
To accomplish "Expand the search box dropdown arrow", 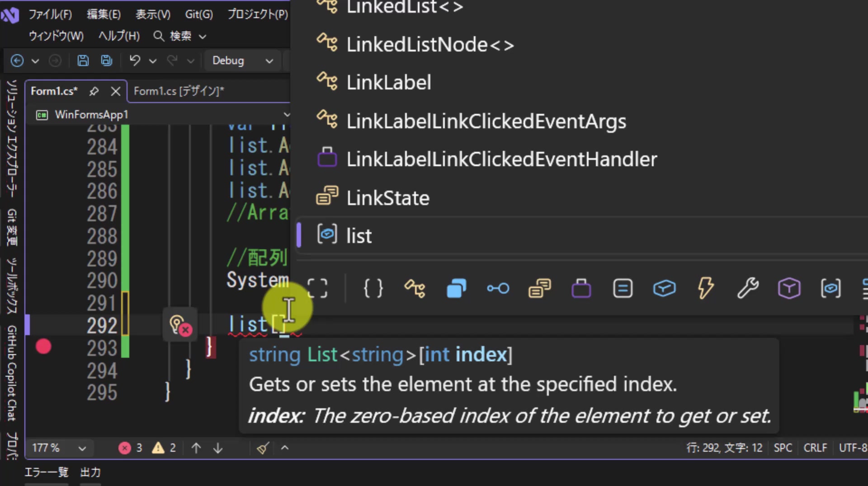I will [x=203, y=37].
